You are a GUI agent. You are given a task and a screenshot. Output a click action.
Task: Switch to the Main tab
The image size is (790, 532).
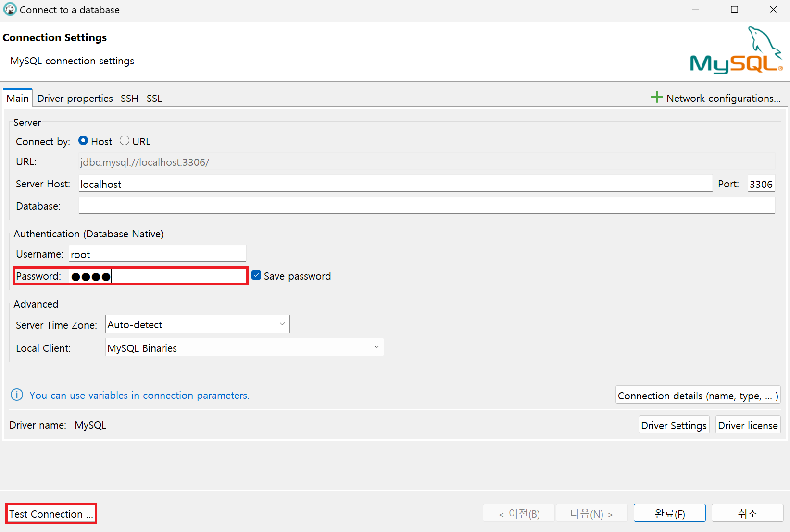tap(18, 98)
